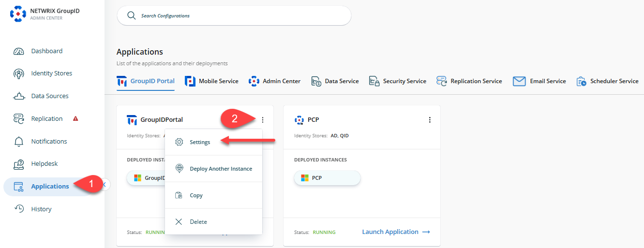This screenshot has width=644, height=248.
Task: Click the PCP deployed instance chip
Action: tap(327, 178)
